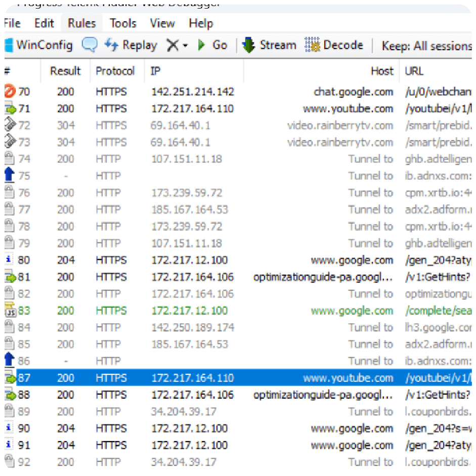The image size is (476, 476).
Task: Click the green Go play icon
Action: [201, 46]
